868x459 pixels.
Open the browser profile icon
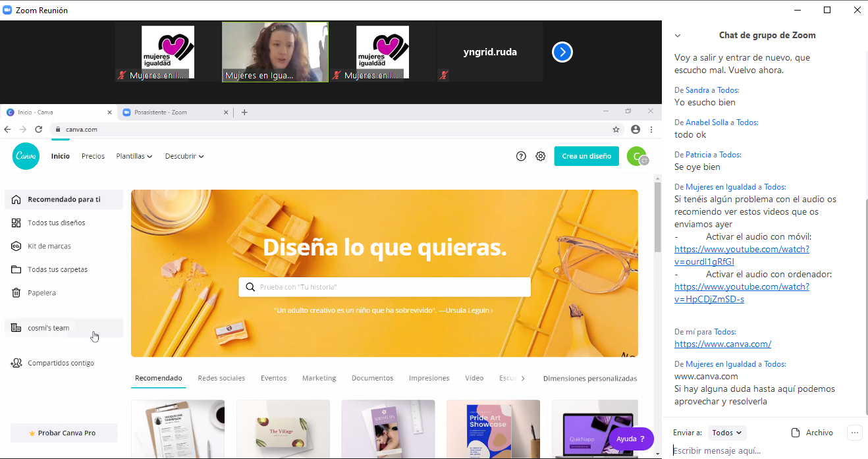coord(636,130)
